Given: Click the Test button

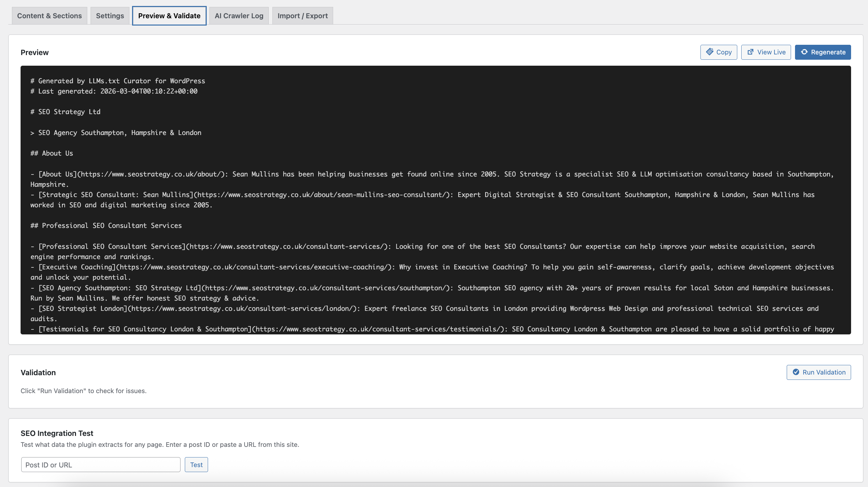Looking at the screenshot, I should point(196,465).
